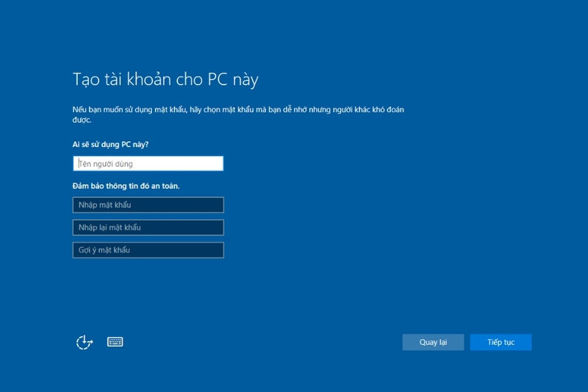Screen dimensions: 588x392
Task: Continue with the 'Tiếp tục' button
Action: pos(501,342)
